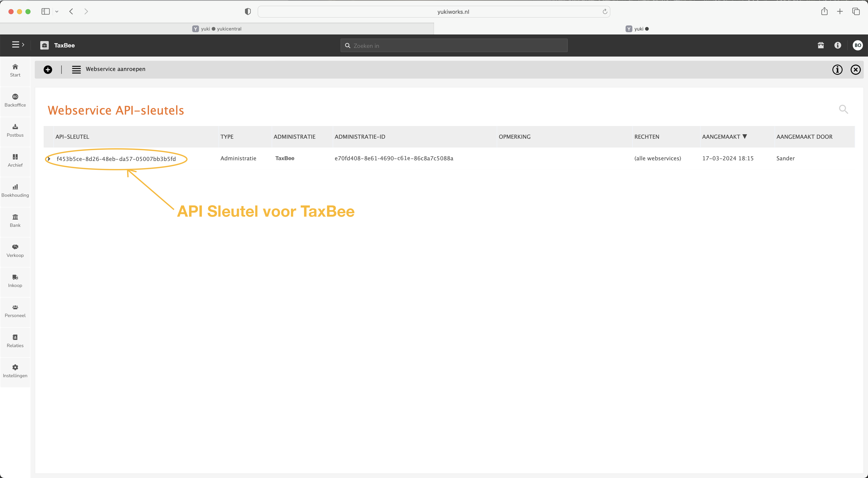Click the AANGEMAAKT DOOR column header
868x478 pixels.
[x=804, y=137]
